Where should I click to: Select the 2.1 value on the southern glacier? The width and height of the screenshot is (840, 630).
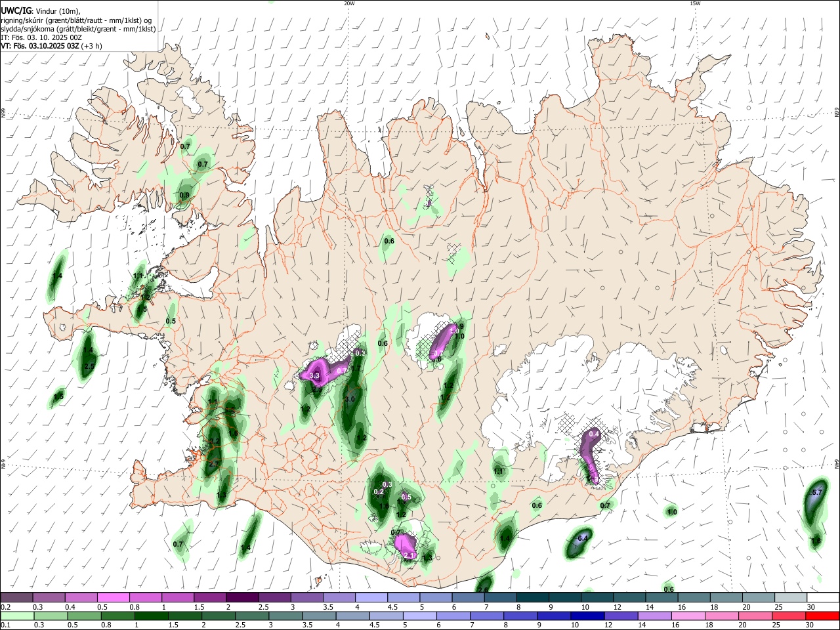tap(409, 555)
